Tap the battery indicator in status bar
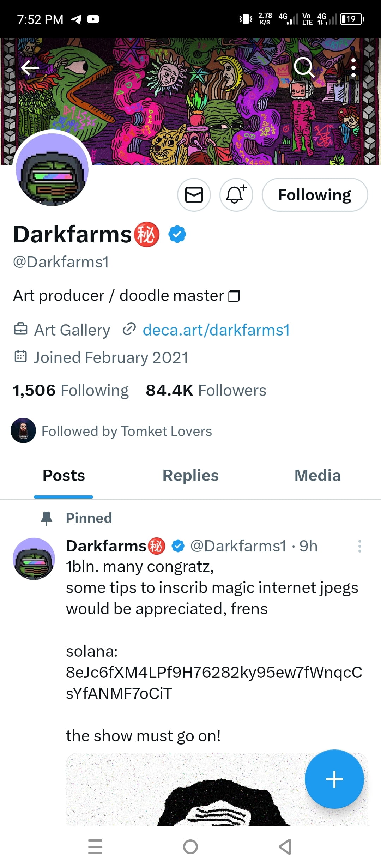This screenshot has height=868, width=381. [x=351, y=19]
